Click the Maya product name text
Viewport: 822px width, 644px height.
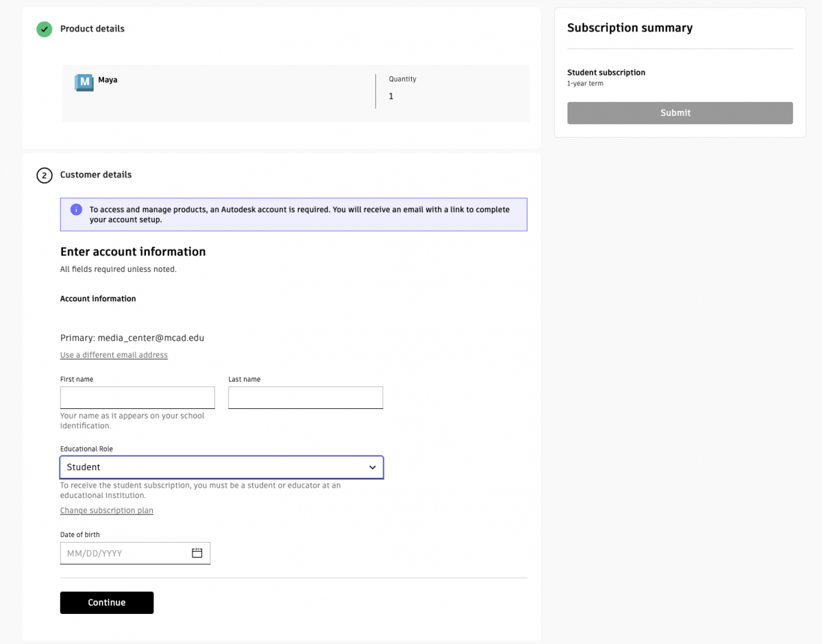point(108,80)
